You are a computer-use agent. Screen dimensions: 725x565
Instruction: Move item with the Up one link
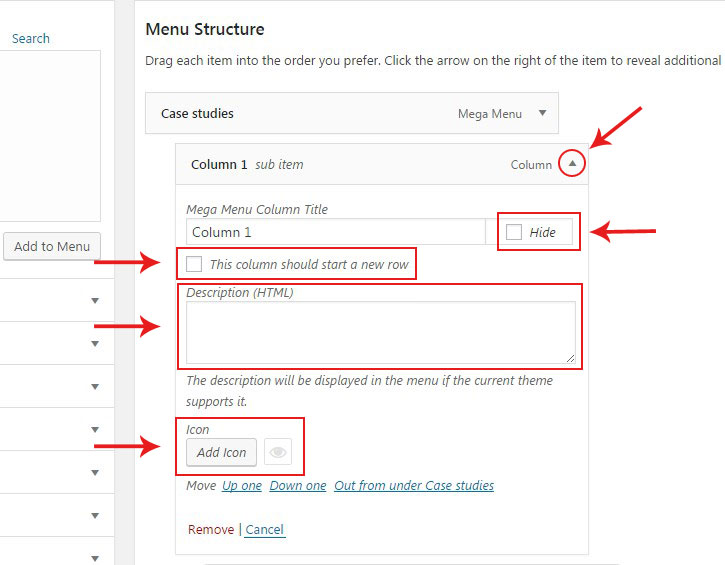coord(242,485)
